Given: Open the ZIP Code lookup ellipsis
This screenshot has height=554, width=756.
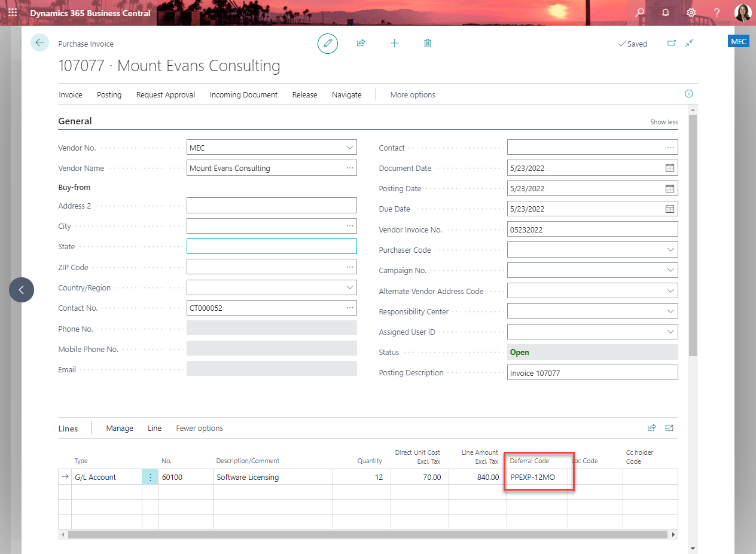Looking at the screenshot, I should tap(350, 267).
